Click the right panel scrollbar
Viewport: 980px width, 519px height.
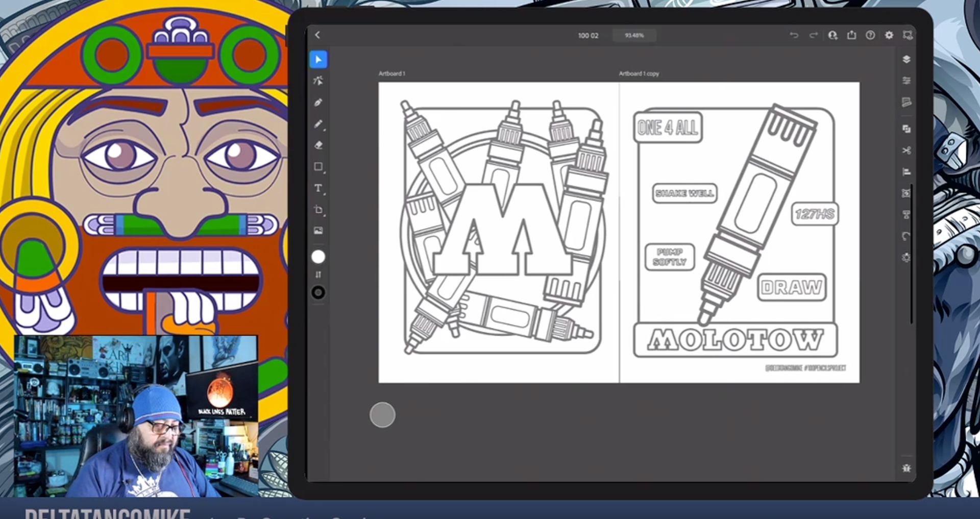pos(912,254)
